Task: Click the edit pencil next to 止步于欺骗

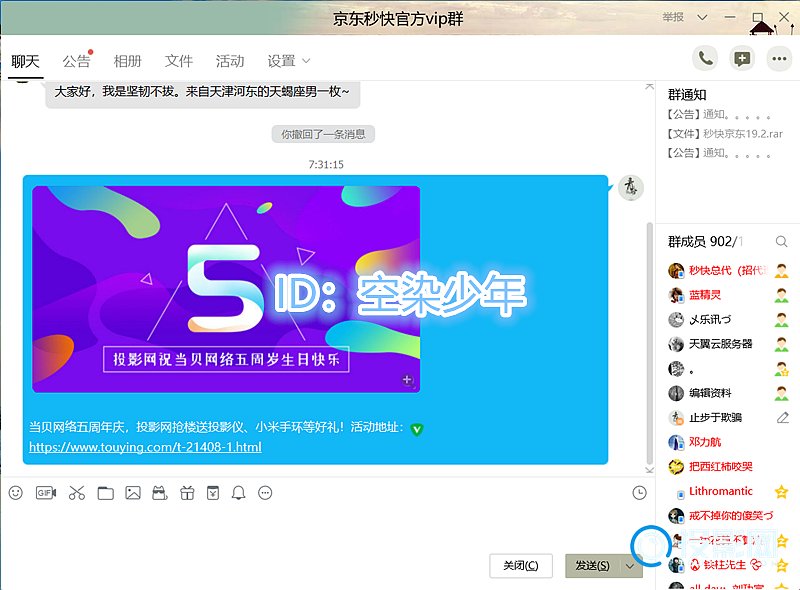Action: tap(782, 418)
